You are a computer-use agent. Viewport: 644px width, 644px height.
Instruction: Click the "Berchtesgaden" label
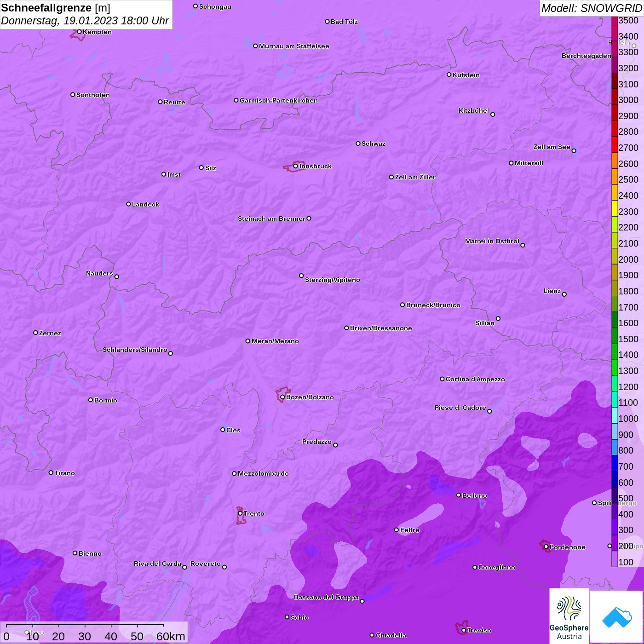click(586, 56)
